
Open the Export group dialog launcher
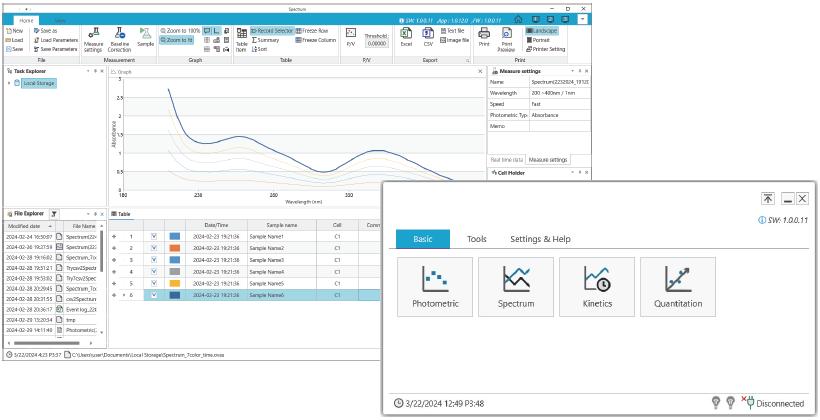pyautogui.click(x=467, y=61)
